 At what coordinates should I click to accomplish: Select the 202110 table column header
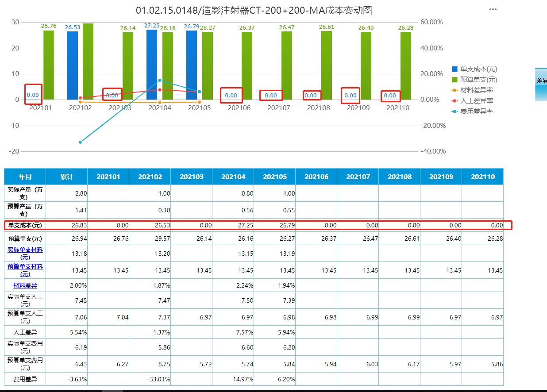[x=483, y=177]
